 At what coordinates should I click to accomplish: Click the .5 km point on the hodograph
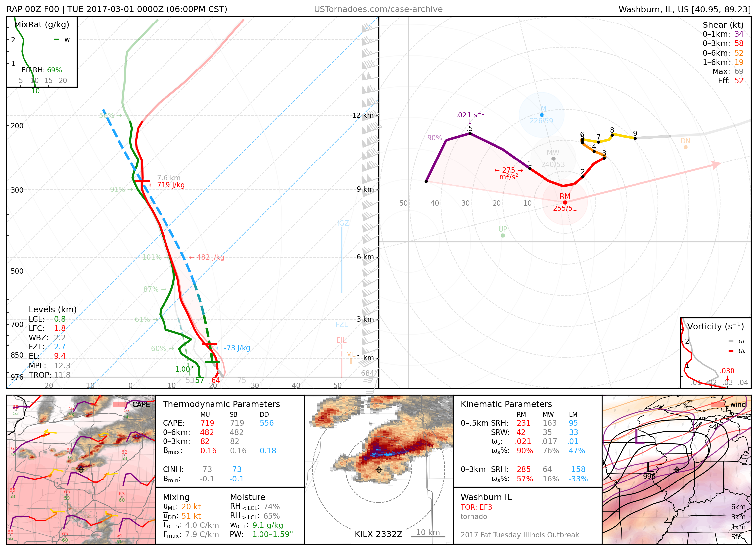(x=470, y=134)
